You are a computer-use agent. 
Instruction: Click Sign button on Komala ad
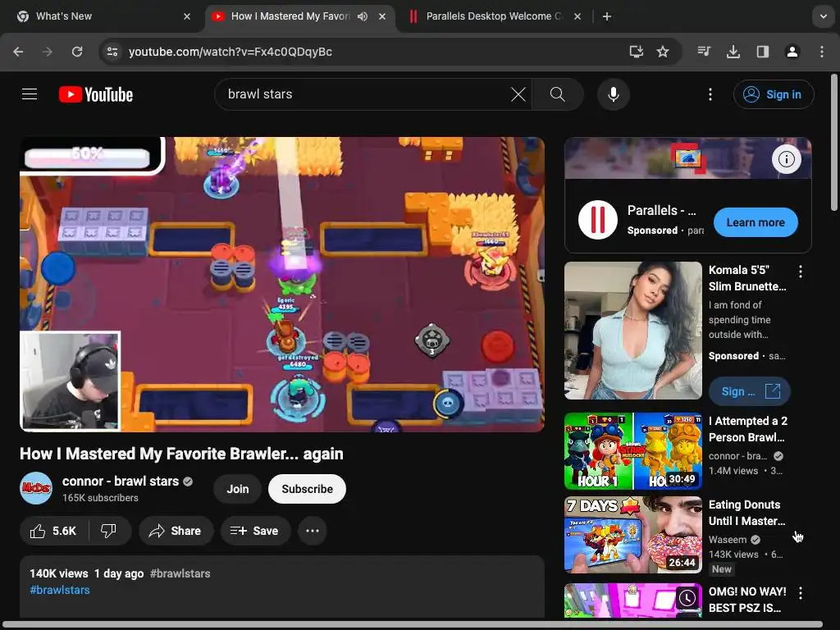click(x=750, y=391)
